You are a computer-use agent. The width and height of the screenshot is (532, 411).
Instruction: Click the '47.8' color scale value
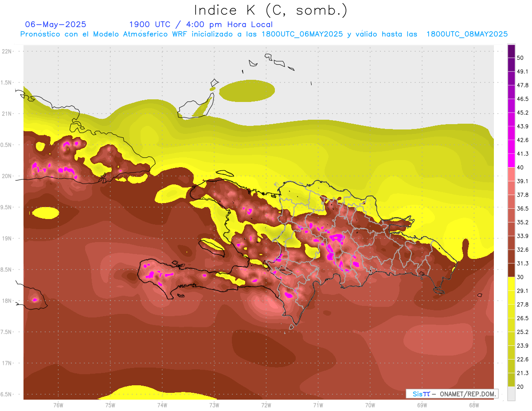click(523, 85)
